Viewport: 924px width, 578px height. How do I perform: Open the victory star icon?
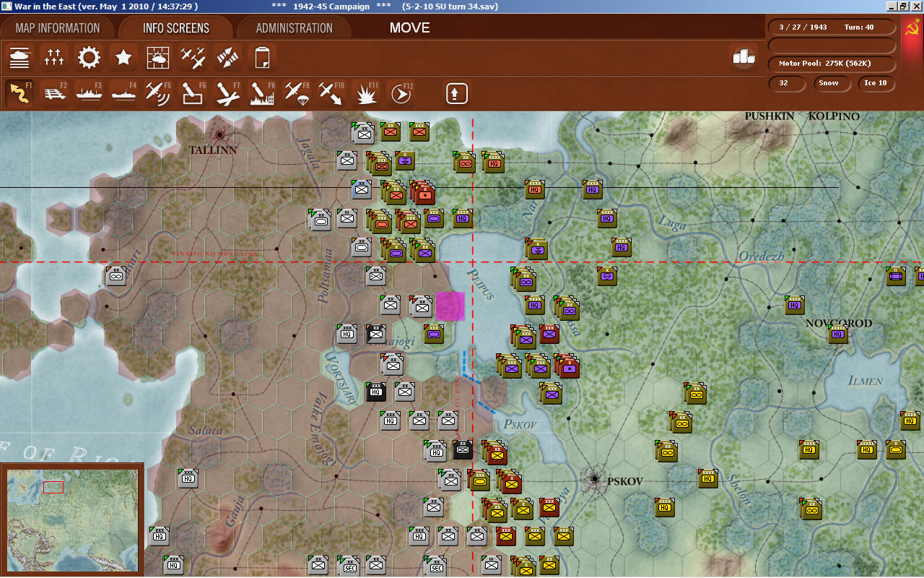tap(123, 56)
